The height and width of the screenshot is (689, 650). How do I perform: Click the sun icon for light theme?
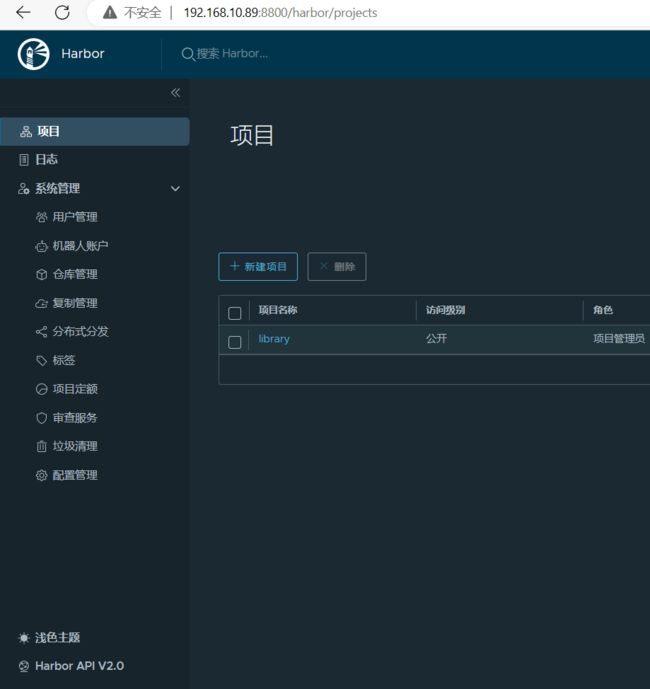tap(24, 638)
